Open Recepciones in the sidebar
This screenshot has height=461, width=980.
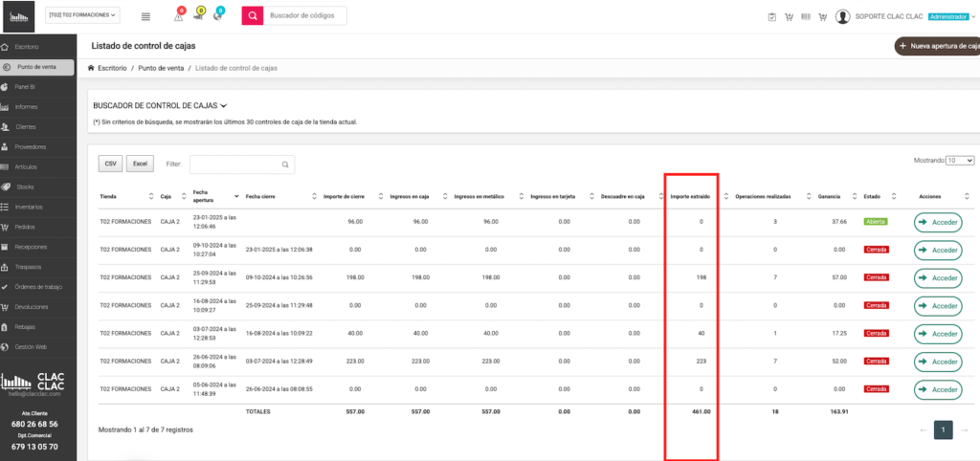pyautogui.click(x=37, y=247)
